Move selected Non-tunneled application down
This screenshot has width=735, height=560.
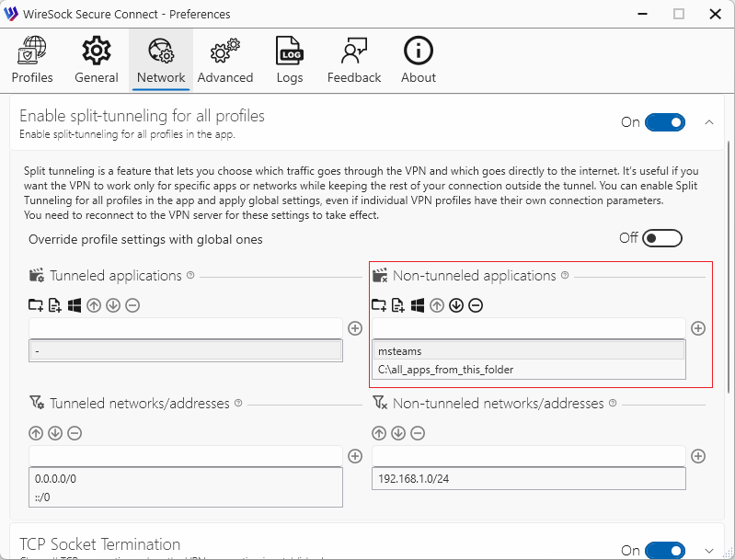[x=456, y=305]
